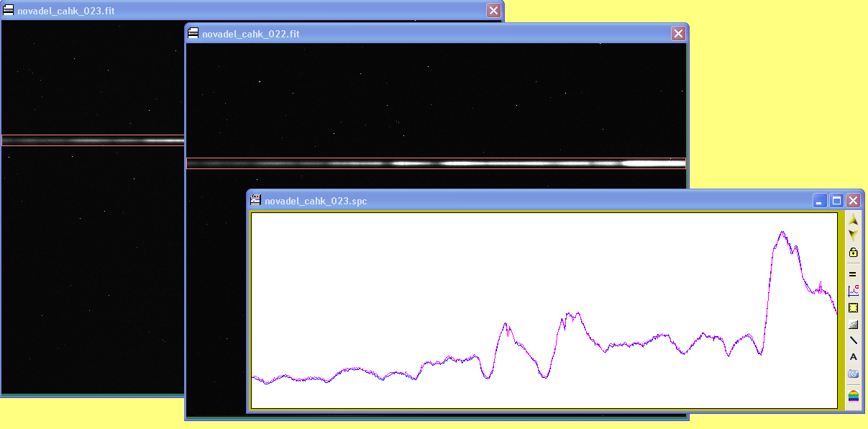Open novadel_cahk_023.spc window system menu icon
The width and height of the screenshot is (868, 429).
tap(255, 201)
